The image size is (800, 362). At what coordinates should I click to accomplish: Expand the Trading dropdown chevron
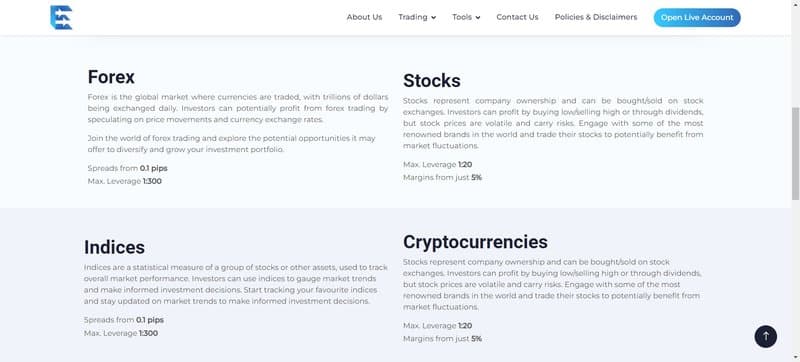tap(434, 17)
